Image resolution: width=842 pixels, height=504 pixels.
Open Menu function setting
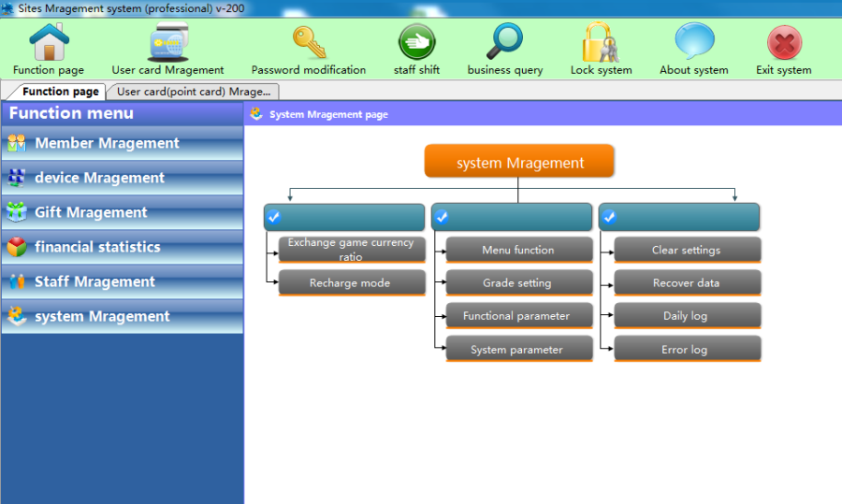pos(519,250)
